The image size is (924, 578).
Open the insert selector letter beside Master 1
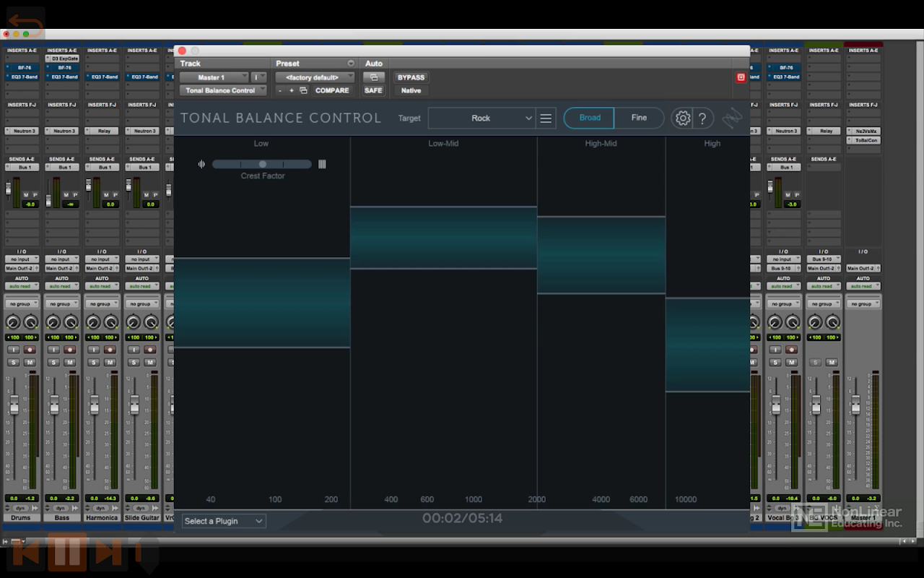point(258,77)
